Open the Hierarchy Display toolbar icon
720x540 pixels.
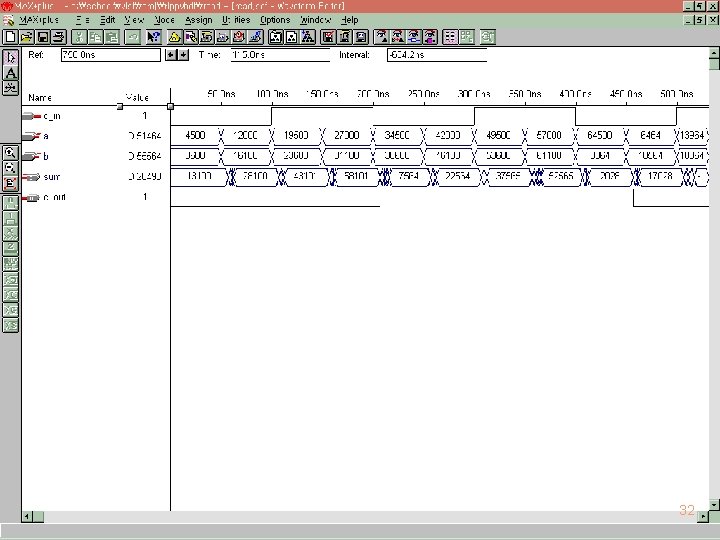pos(174,37)
